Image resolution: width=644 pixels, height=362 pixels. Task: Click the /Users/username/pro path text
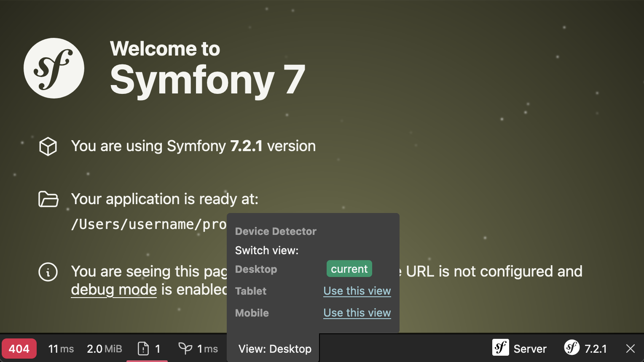coord(149,224)
